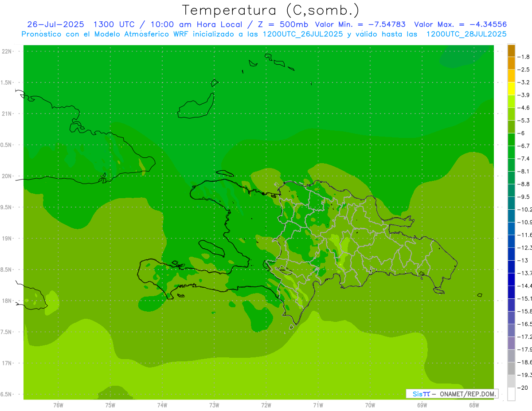
Task: Click the "22N" latitude label
Action: click(x=8, y=51)
